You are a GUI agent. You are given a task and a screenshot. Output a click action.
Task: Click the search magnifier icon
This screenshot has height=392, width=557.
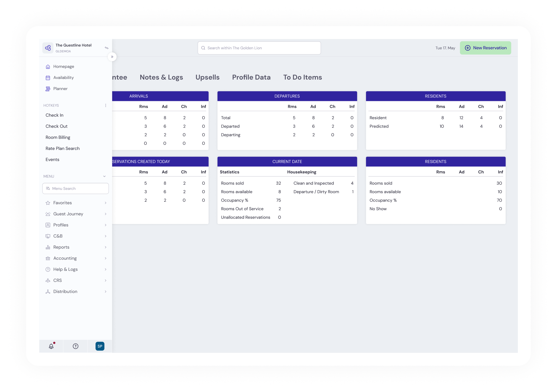(x=203, y=48)
